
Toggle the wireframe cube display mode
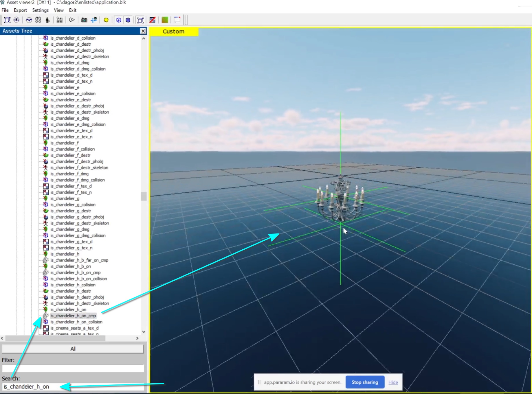click(118, 20)
